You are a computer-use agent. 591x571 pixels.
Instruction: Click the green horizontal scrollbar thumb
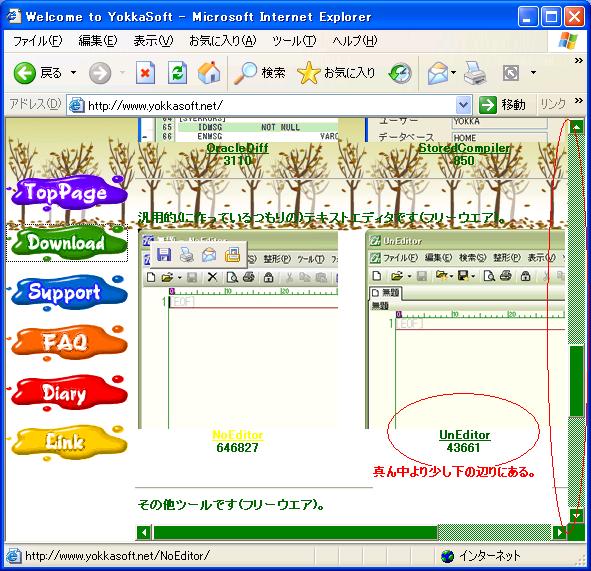click(x=296, y=533)
